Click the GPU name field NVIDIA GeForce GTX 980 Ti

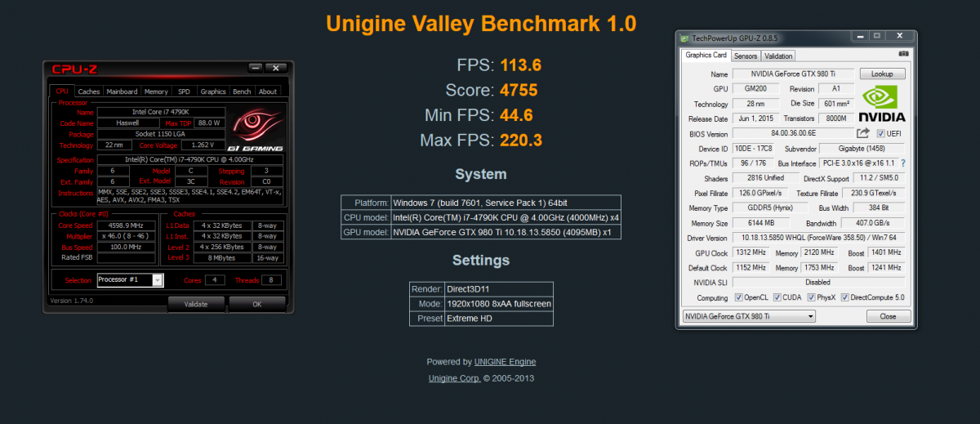point(793,74)
